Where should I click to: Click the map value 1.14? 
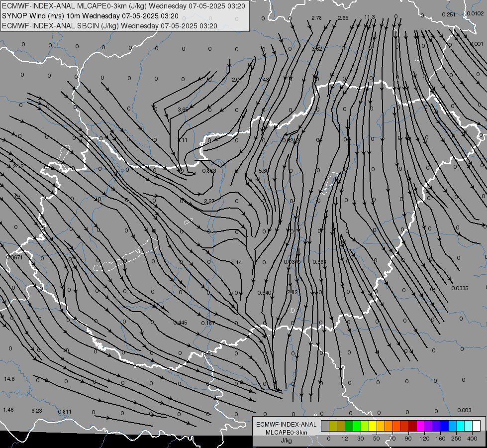point(237,262)
